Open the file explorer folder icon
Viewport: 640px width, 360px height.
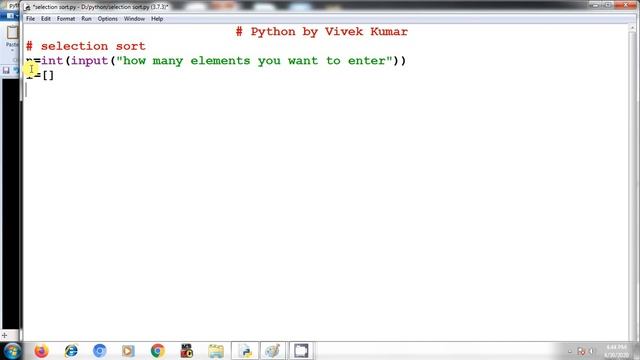[216, 351]
